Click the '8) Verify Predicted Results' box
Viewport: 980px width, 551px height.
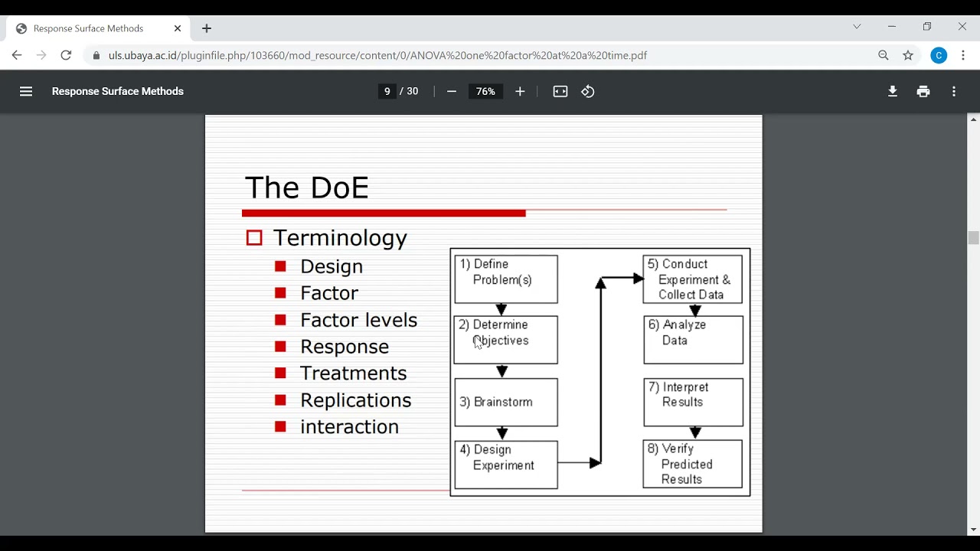tap(693, 464)
